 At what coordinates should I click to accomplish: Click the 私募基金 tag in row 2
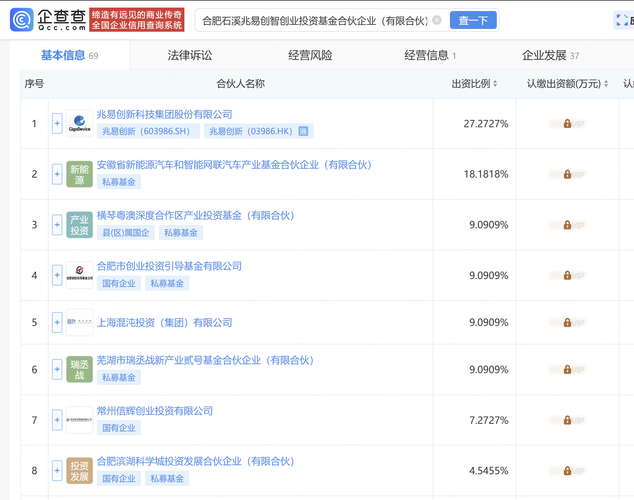coord(119,182)
